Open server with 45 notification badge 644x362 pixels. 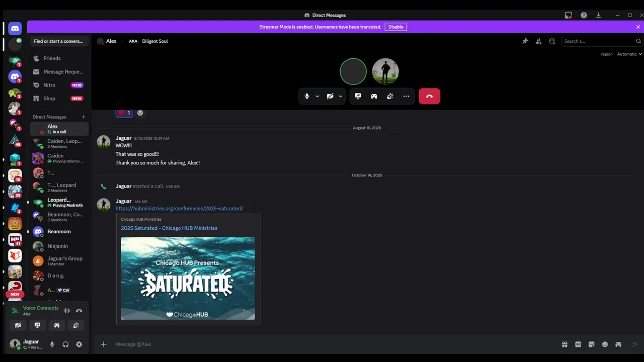[x=15, y=140]
